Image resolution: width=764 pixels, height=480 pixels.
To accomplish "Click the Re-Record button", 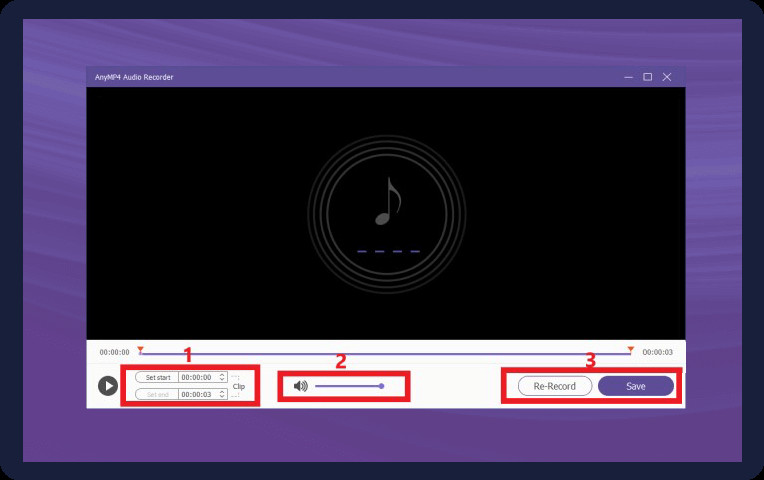I will point(554,386).
